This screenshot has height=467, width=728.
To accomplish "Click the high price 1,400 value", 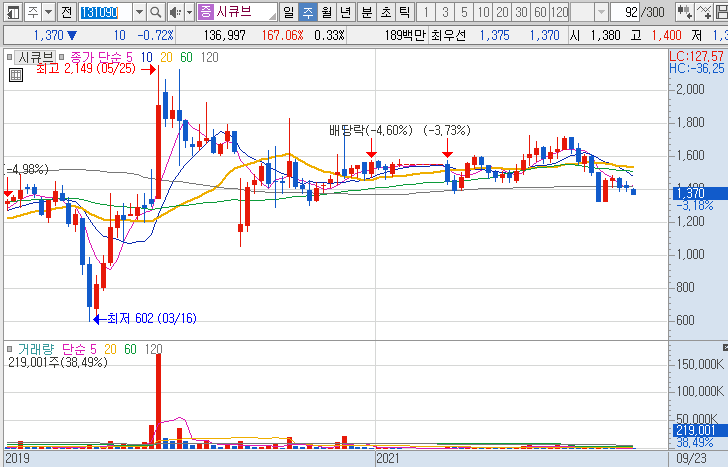I will (666, 35).
